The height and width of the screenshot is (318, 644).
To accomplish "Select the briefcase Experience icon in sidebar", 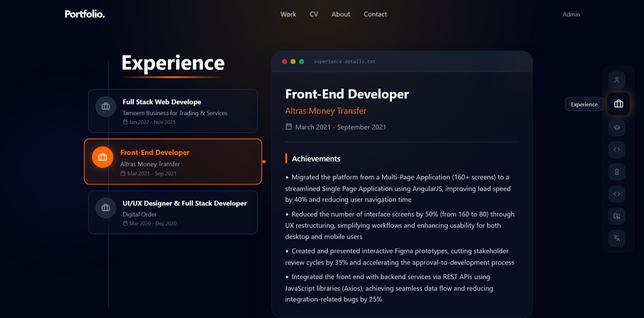I will [618, 104].
